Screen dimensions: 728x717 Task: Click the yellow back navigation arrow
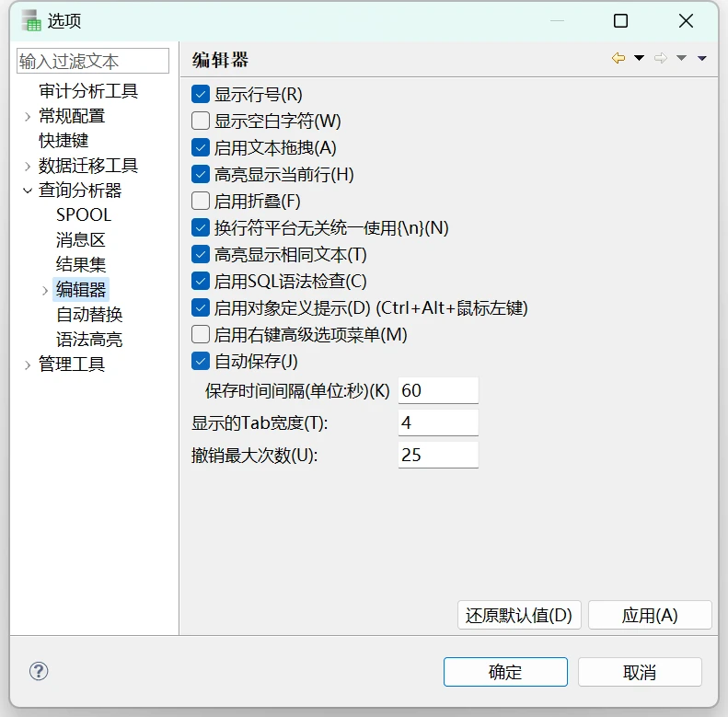618,58
